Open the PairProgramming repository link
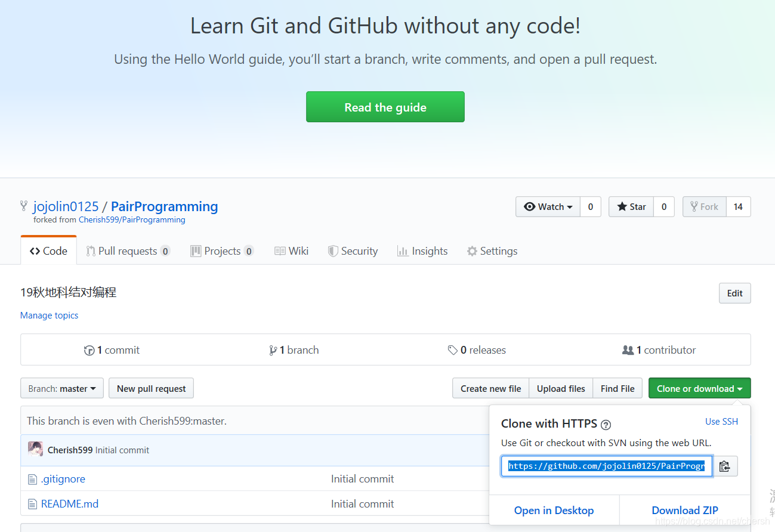The image size is (775, 532). coord(164,206)
